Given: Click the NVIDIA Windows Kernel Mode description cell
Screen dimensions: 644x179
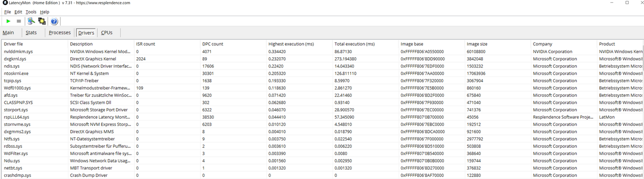Looking at the screenshot, I should point(101,51).
